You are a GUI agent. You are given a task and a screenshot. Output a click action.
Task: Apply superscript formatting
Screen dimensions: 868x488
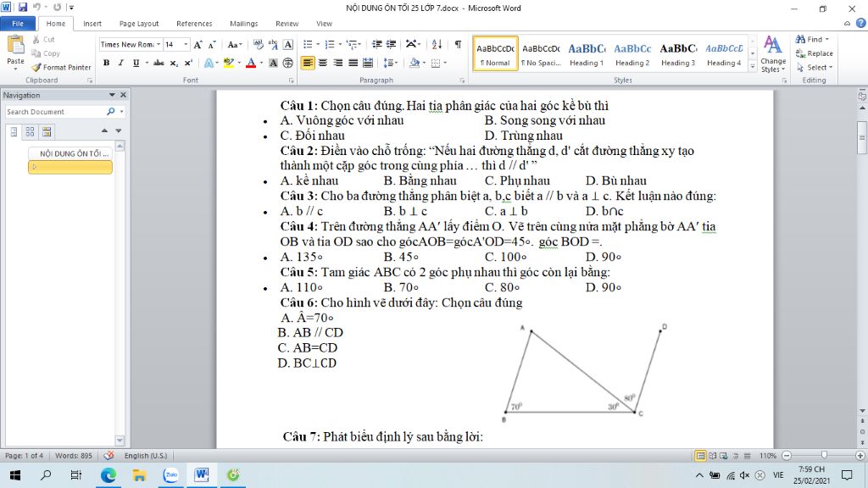click(x=188, y=63)
